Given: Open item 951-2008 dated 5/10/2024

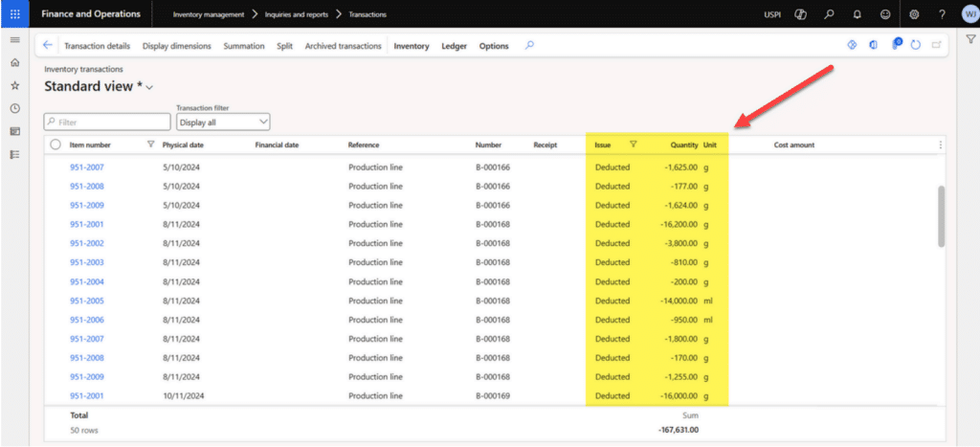Looking at the screenshot, I should [x=87, y=187].
